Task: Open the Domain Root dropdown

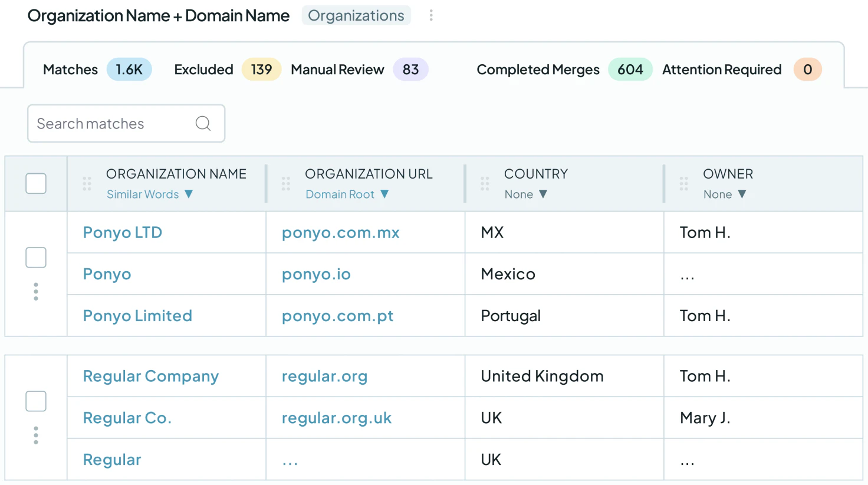Action: click(347, 194)
